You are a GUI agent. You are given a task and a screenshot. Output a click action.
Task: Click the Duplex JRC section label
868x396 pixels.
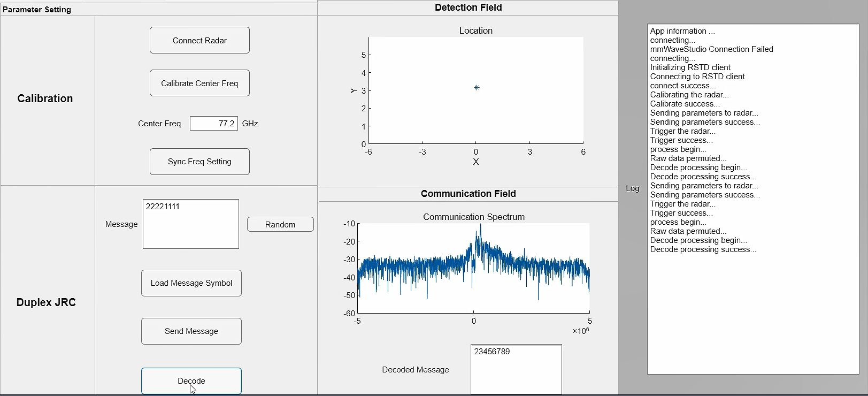click(46, 302)
